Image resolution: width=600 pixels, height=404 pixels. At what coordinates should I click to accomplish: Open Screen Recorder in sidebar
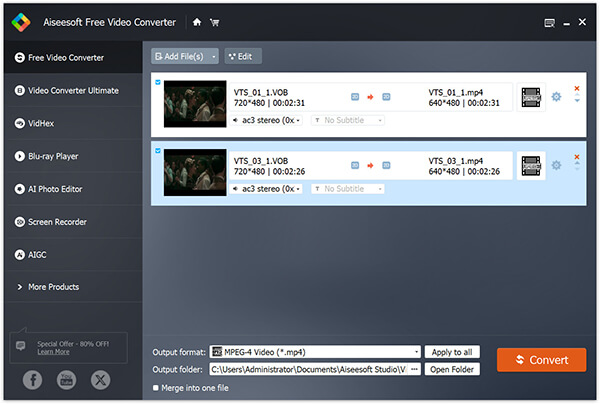73,222
